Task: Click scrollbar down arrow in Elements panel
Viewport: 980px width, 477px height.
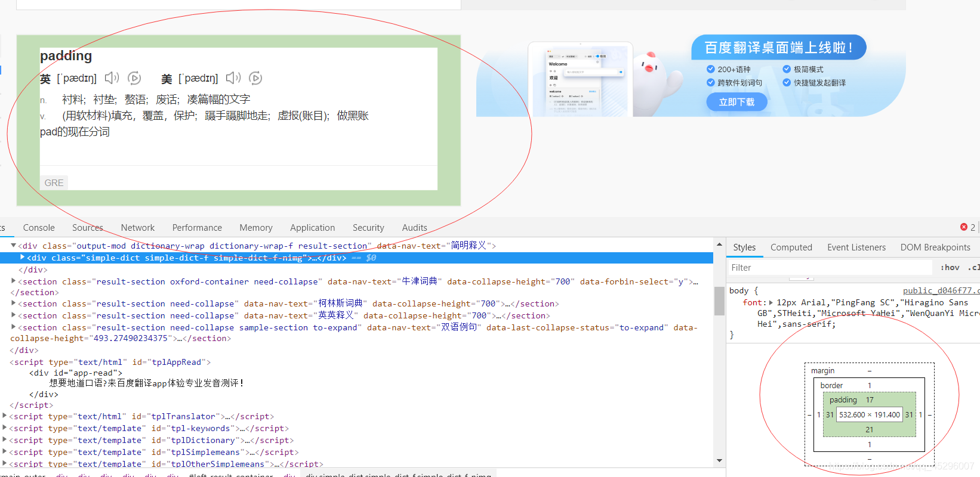Action: 719,460
